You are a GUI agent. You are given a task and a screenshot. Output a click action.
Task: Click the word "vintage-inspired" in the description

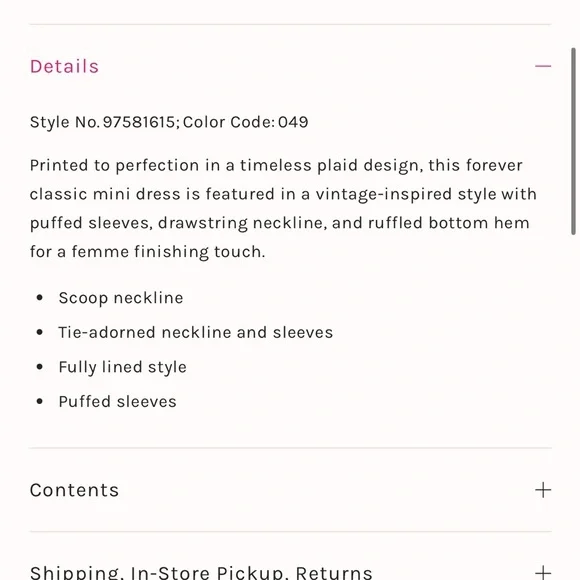coord(384,194)
